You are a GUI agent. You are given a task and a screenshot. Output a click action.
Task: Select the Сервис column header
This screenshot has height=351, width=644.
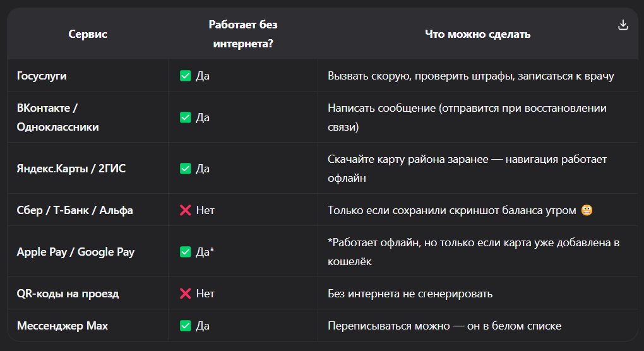[88, 34]
